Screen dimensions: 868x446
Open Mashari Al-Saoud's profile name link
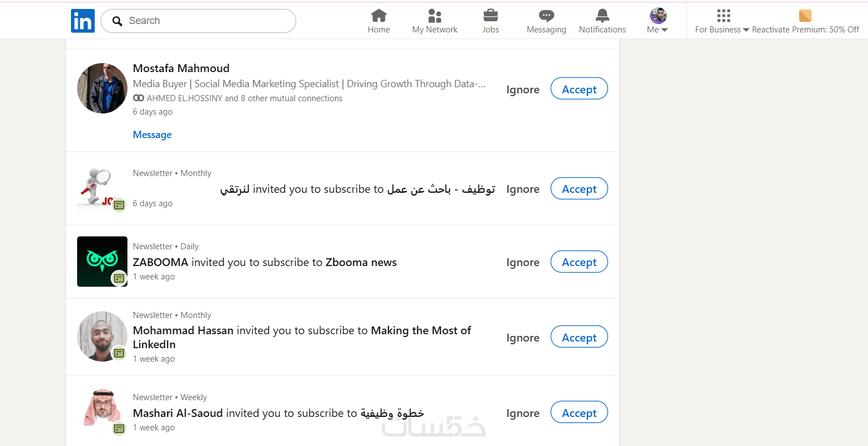pos(178,414)
